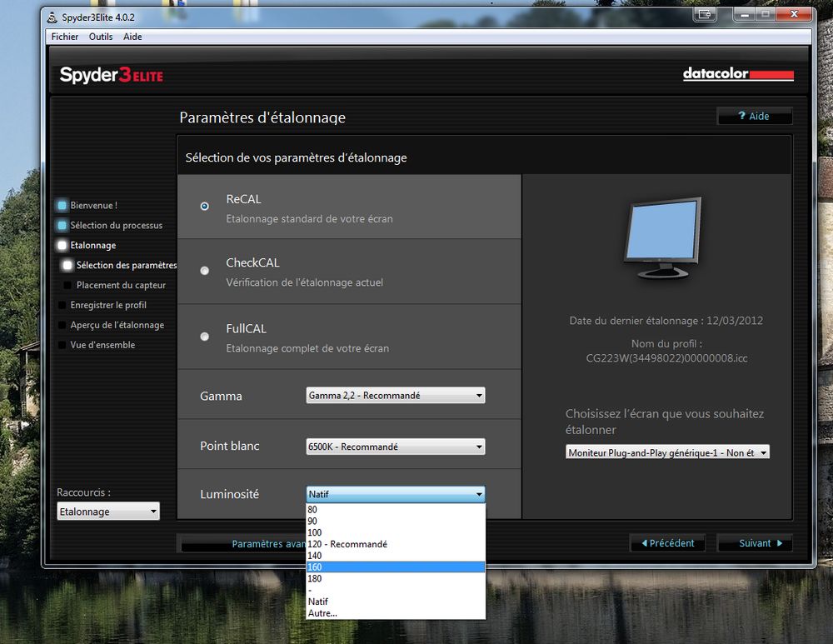833x644 pixels.
Task: Click the Suivant button
Action: [x=755, y=543]
